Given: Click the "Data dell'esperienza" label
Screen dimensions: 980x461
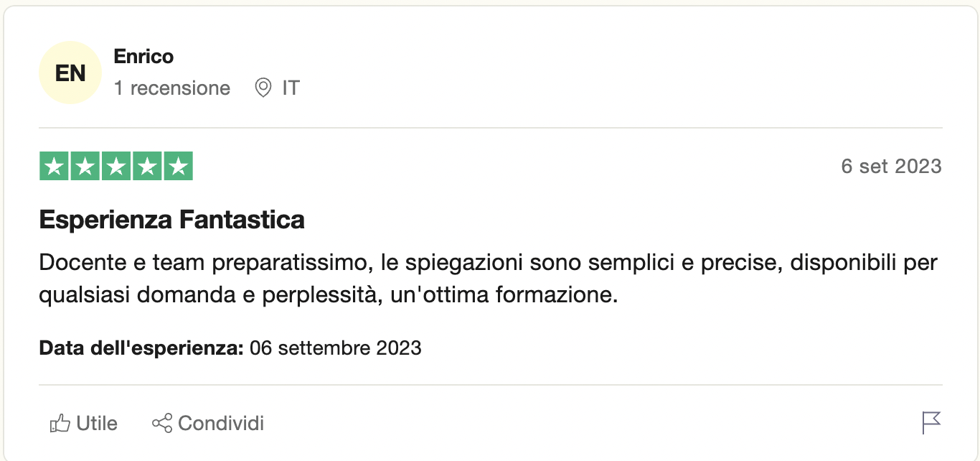Looking at the screenshot, I should click(142, 349).
